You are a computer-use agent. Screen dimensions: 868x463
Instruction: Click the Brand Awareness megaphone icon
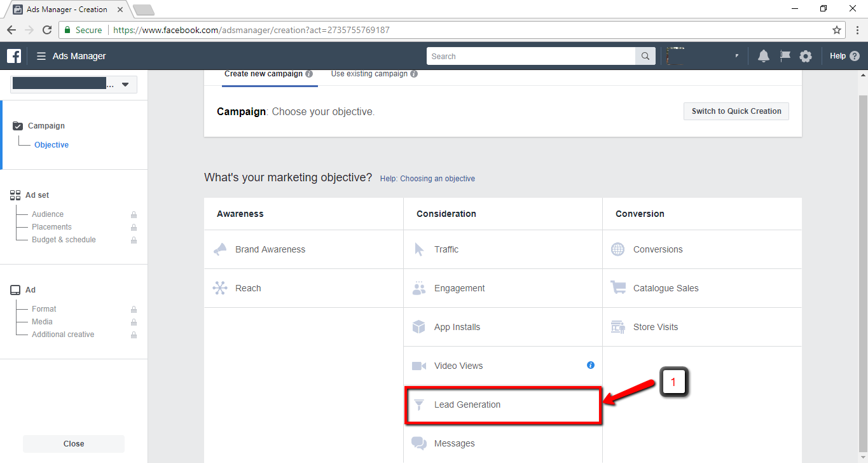point(220,249)
